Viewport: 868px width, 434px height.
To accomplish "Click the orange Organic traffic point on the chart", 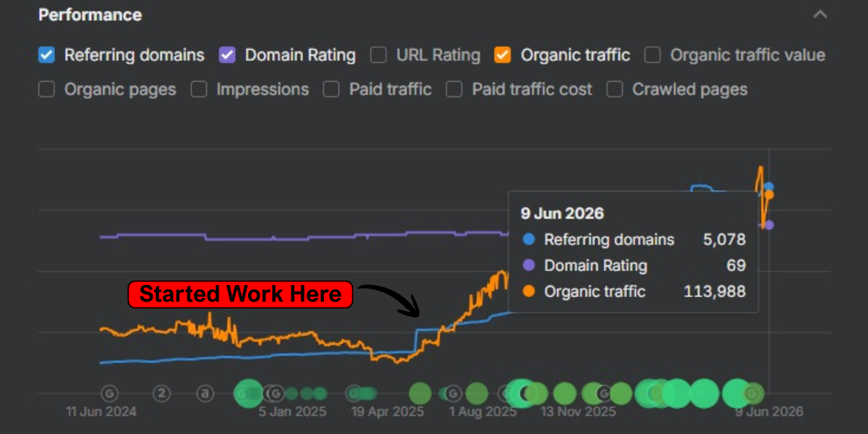I will 769,195.
